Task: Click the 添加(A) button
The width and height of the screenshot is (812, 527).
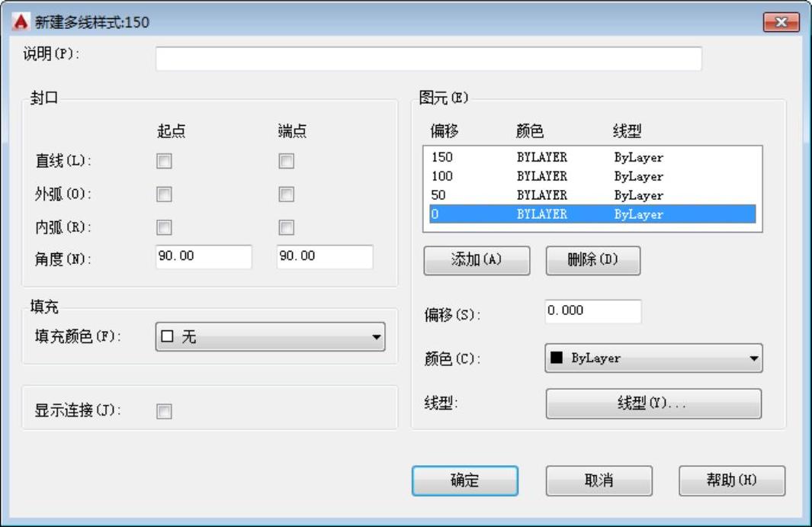Action: [477, 260]
